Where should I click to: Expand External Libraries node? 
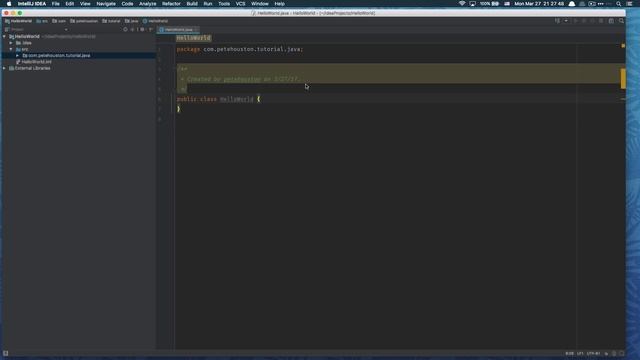tap(4, 68)
